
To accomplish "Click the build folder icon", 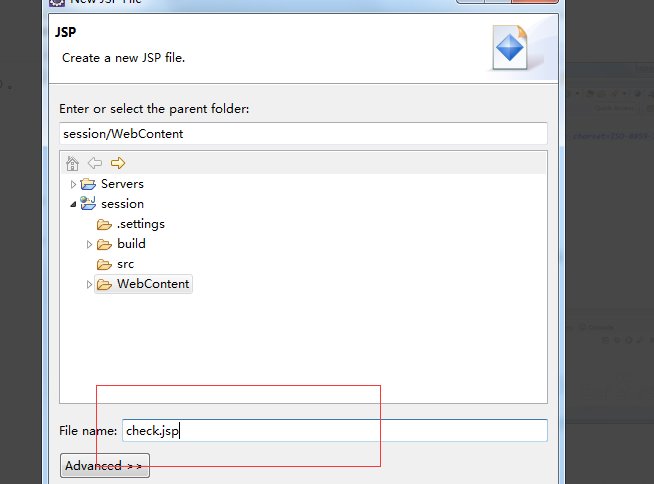I will click(104, 244).
